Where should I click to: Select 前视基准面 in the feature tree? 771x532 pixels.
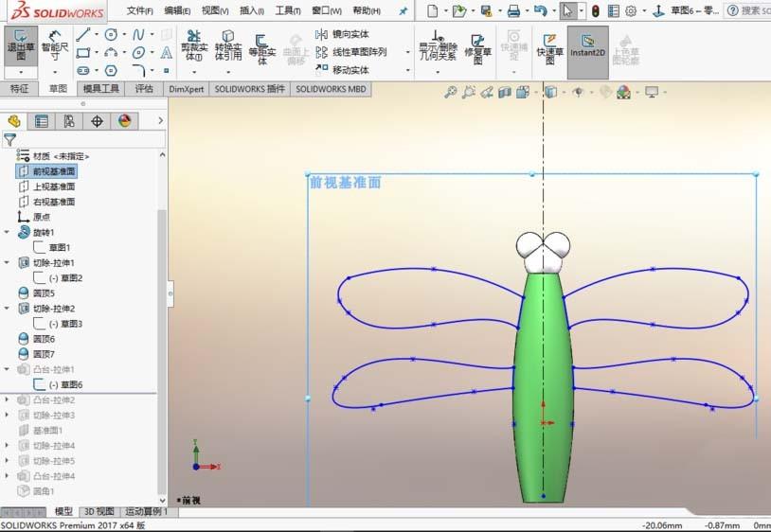(x=46, y=171)
